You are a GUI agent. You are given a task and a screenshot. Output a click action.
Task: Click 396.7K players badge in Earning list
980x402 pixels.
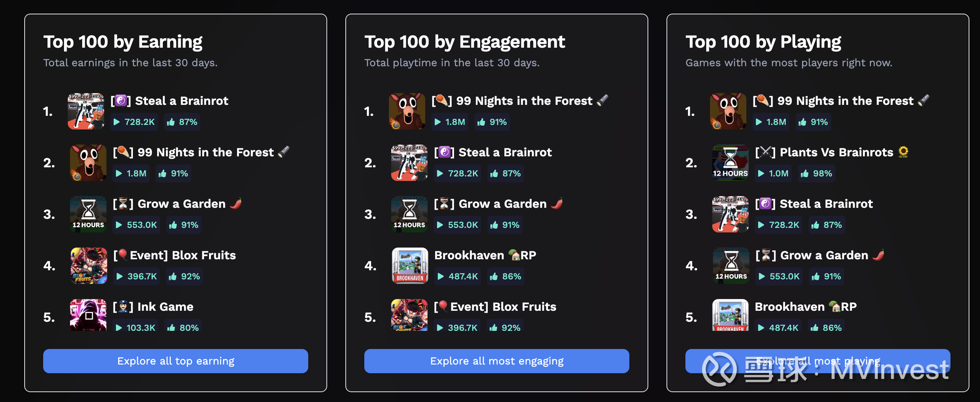pyautogui.click(x=137, y=276)
